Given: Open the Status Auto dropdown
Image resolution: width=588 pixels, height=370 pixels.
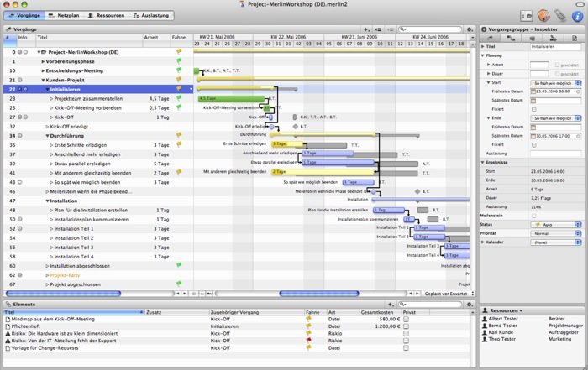Looking at the screenshot, I should coord(556,225).
